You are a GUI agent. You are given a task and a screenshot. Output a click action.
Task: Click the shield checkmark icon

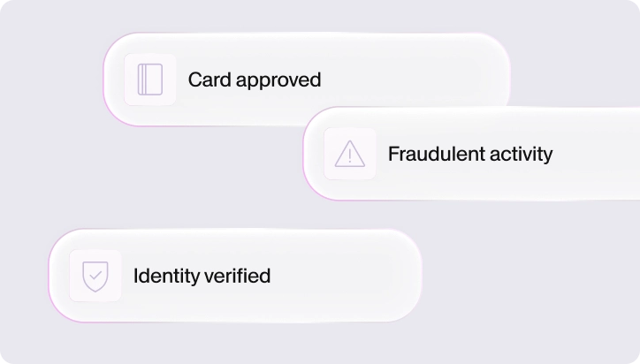[95, 277]
